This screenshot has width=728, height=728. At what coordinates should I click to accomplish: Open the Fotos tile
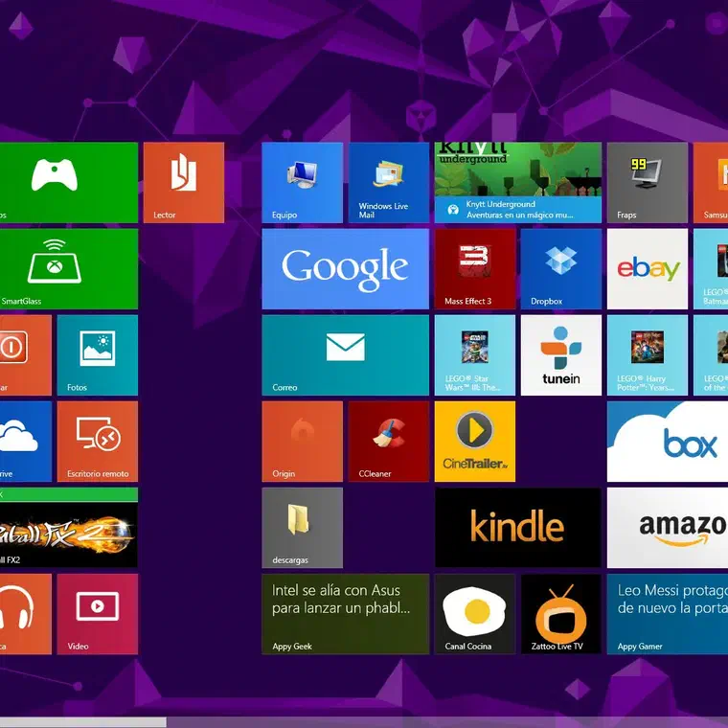click(98, 355)
